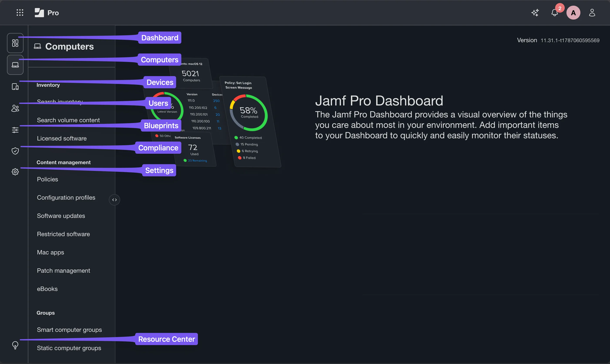Click the Content management section label
This screenshot has width=610, height=364.
64,162
